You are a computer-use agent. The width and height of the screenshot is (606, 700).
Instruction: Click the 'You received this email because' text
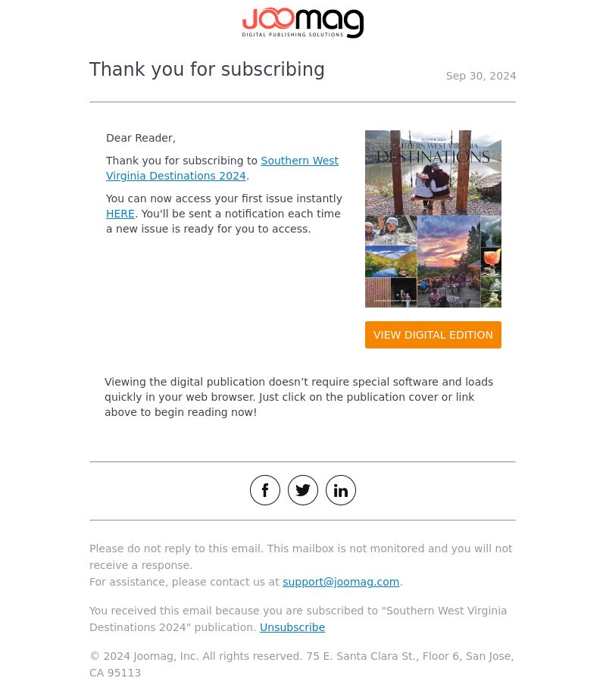298,619
